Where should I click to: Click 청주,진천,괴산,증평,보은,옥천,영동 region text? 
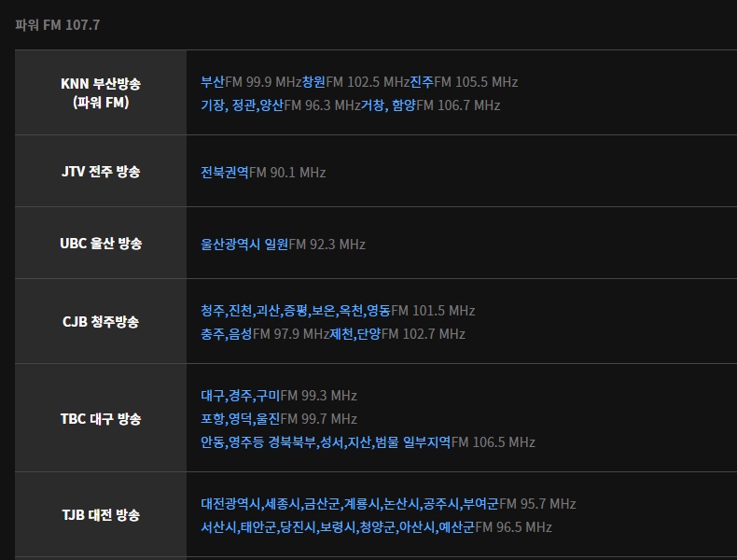(x=296, y=311)
